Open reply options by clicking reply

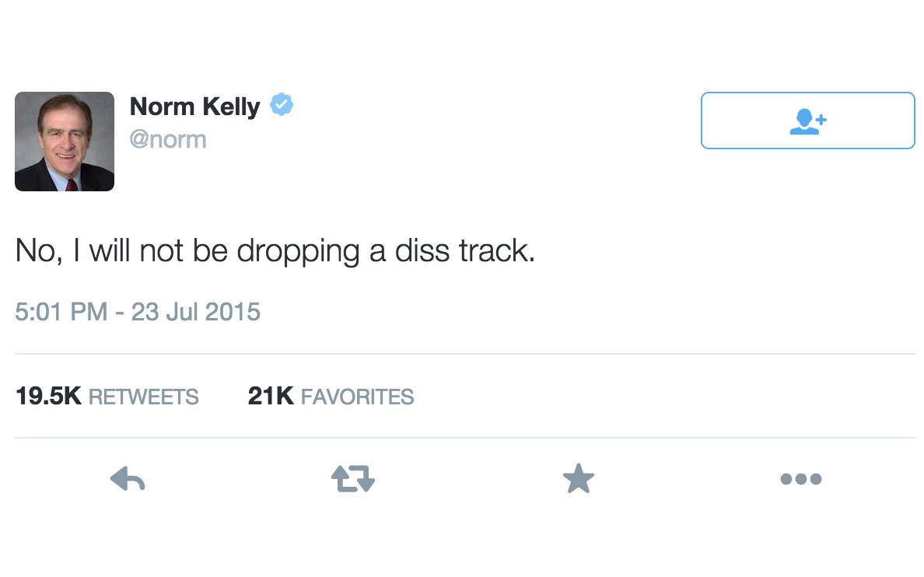(127, 479)
